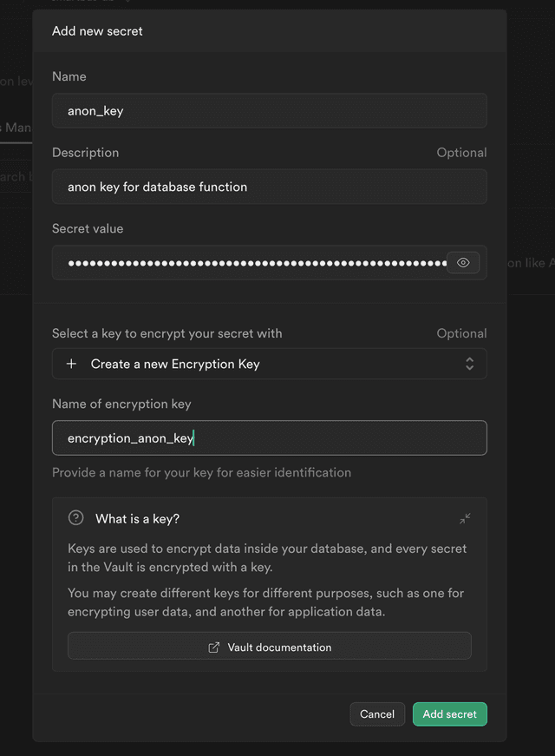The width and height of the screenshot is (555, 756).
Task: Click the "Select a key to encrypt your secret with" label
Action: (x=167, y=333)
